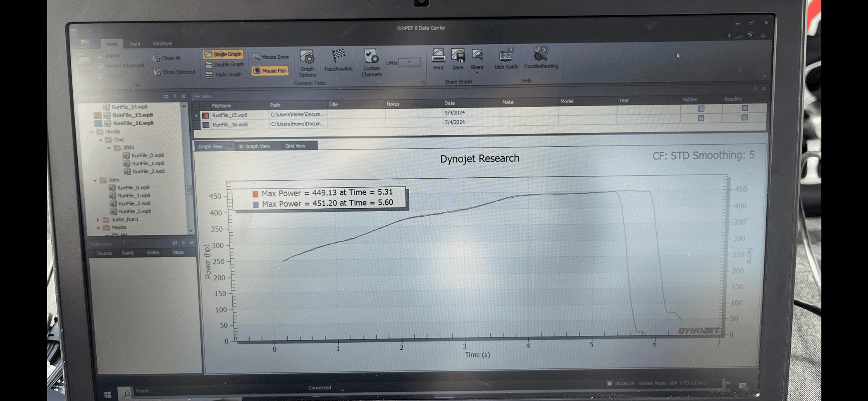Open the Windows taskbar search
This screenshot has width=868, height=401.
pos(126,394)
